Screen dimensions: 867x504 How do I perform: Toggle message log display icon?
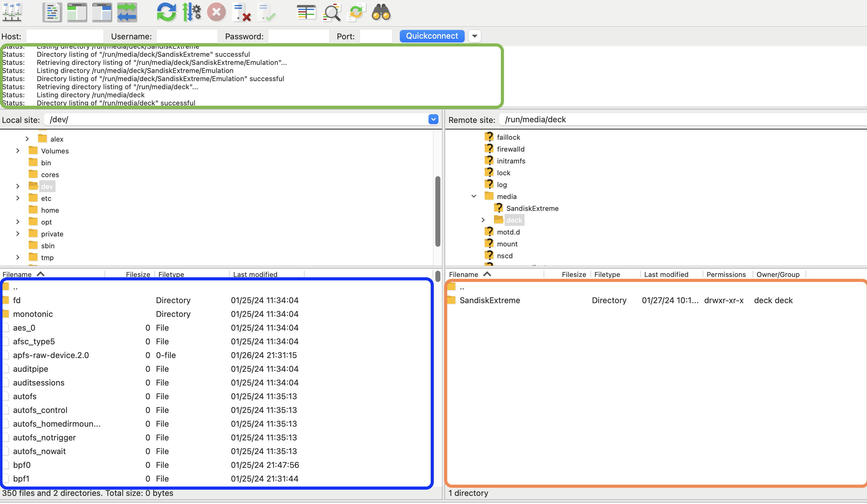52,12
